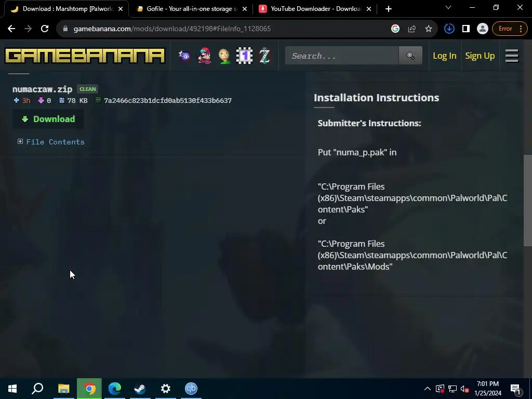
Task: Open the Z letter game icon
Action: pos(264,56)
